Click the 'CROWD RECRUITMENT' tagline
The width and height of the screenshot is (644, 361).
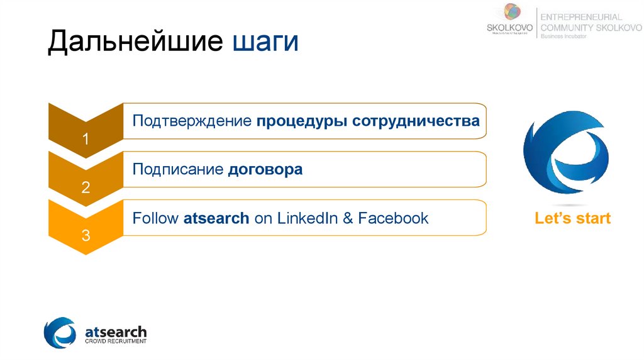tap(116, 342)
